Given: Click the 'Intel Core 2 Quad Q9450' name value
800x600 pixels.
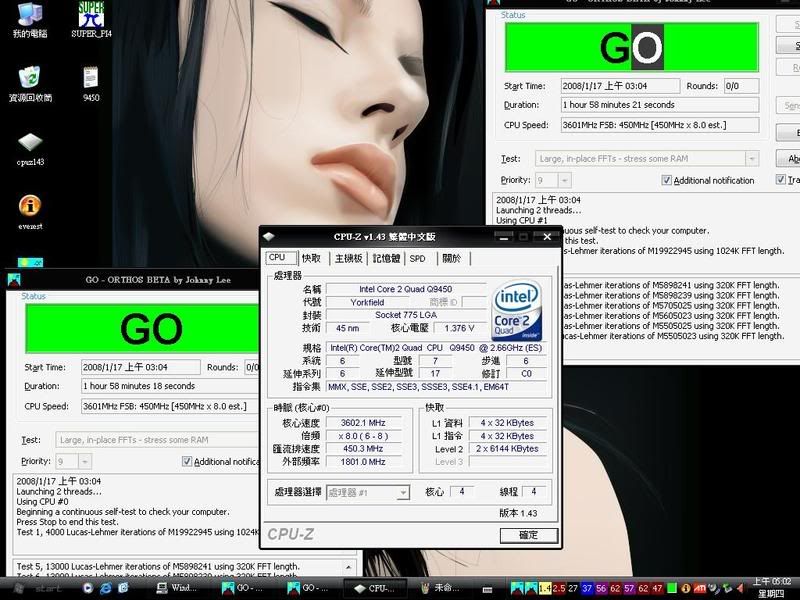Looking at the screenshot, I should tap(406, 289).
